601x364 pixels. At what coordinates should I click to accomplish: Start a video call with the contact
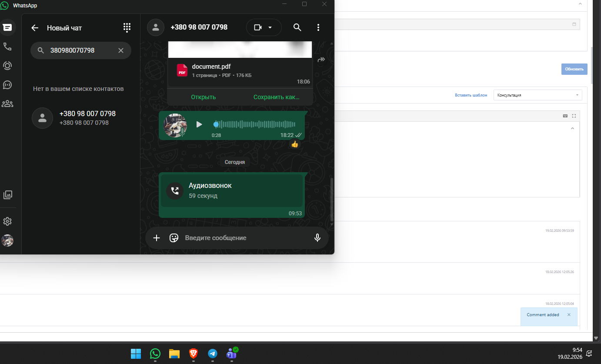[x=258, y=27]
